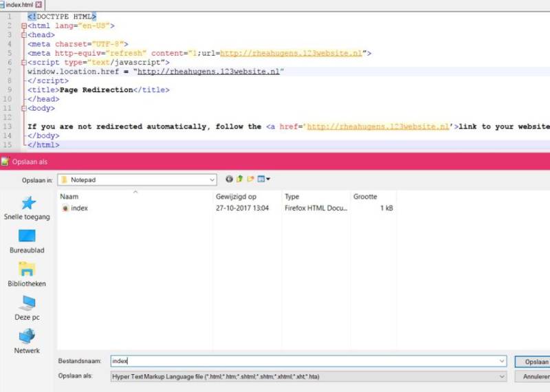Collapse the script block fold marker
This screenshot has width=550, height=392.
[x=23, y=63]
